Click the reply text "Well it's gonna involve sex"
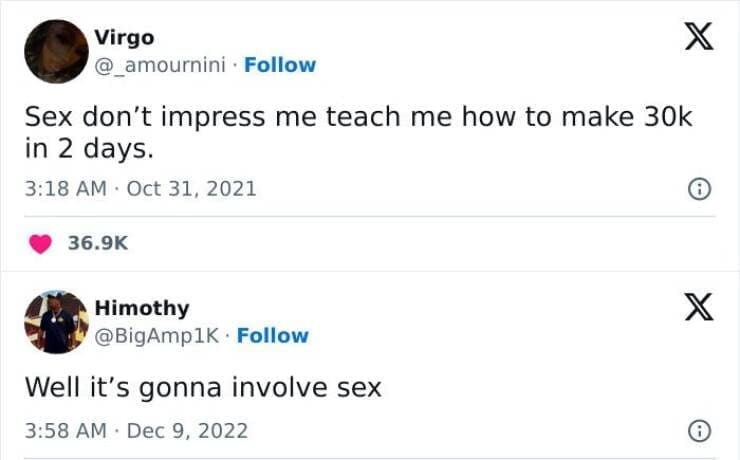The height and width of the screenshot is (460, 740). (x=203, y=386)
